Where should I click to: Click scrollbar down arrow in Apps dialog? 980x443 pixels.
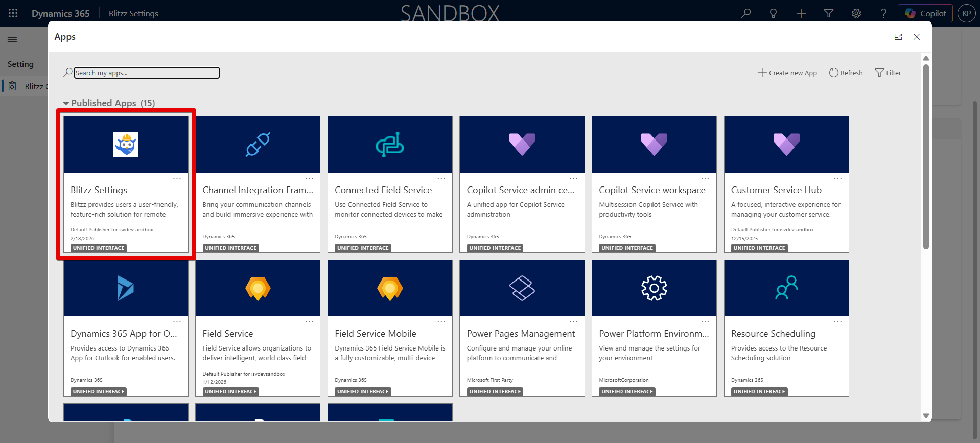pyautogui.click(x=926, y=416)
